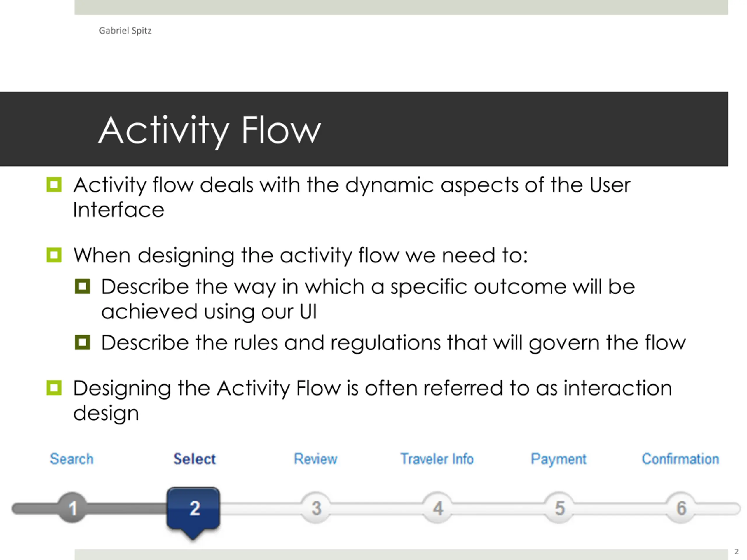Click the slide number 2
The width and height of the screenshot is (747, 560).
(x=736, y=552)
